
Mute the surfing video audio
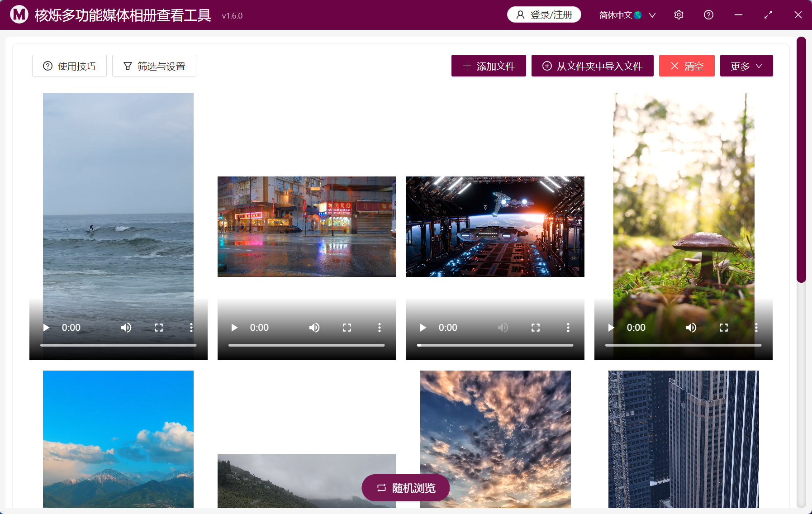(x=126, y=327)
